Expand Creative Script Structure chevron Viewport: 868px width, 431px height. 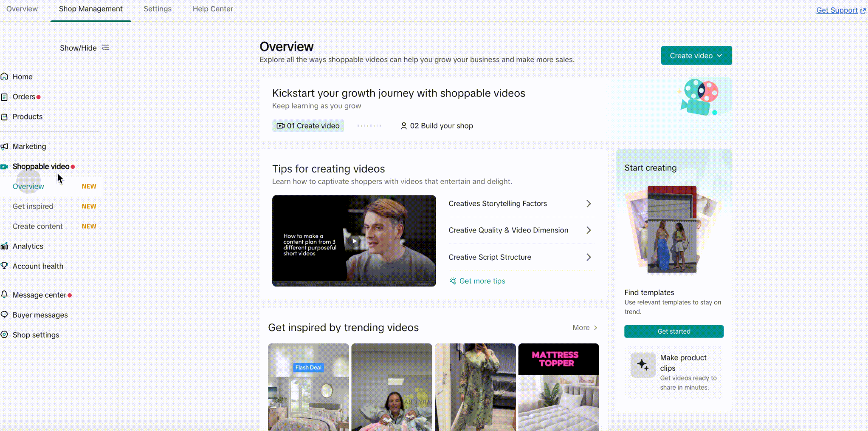tap(589, 257)
